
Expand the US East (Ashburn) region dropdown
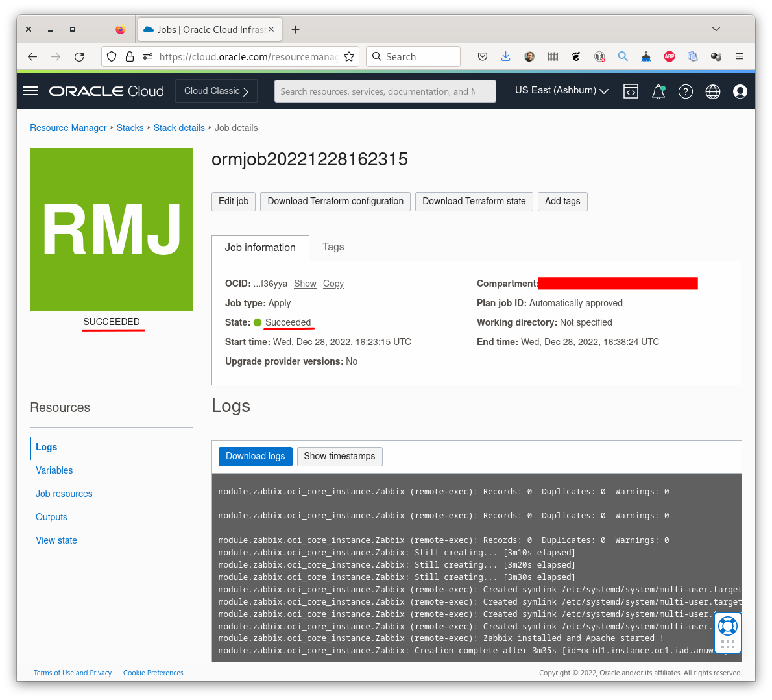pyautogui.click(x=561, y=91)
